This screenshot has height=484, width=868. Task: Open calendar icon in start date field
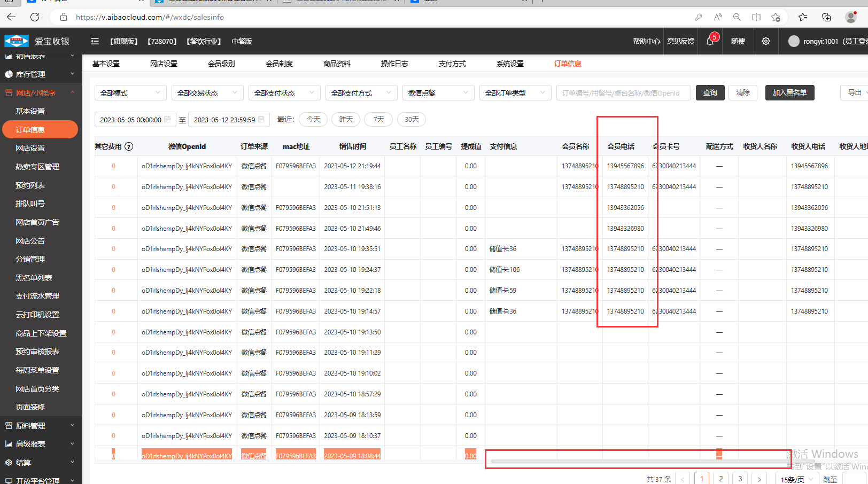click(x=167, y=120)
